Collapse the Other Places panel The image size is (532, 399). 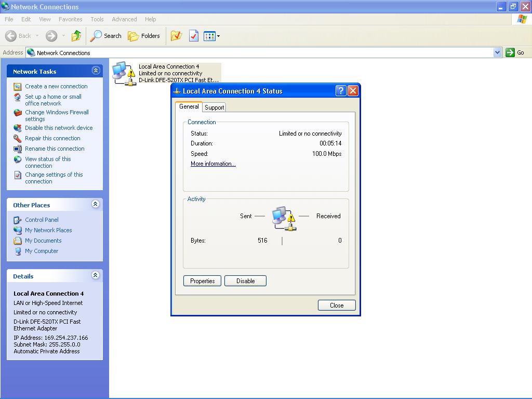[96, 205]
